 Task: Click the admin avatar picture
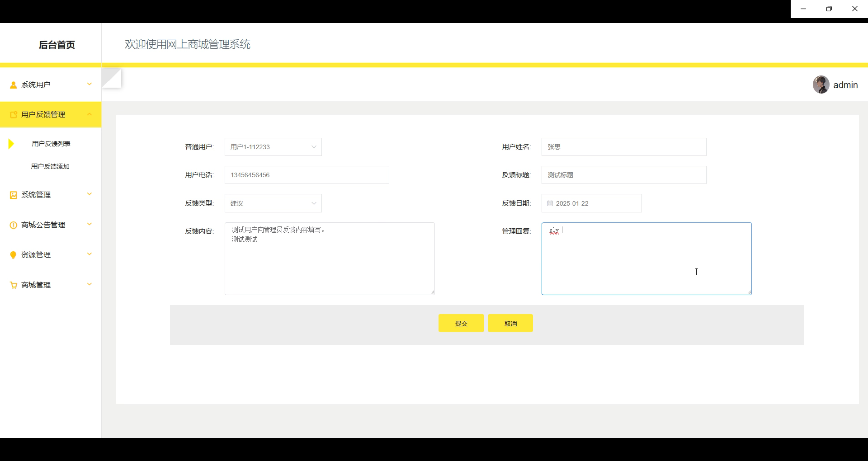pos(821,85)
